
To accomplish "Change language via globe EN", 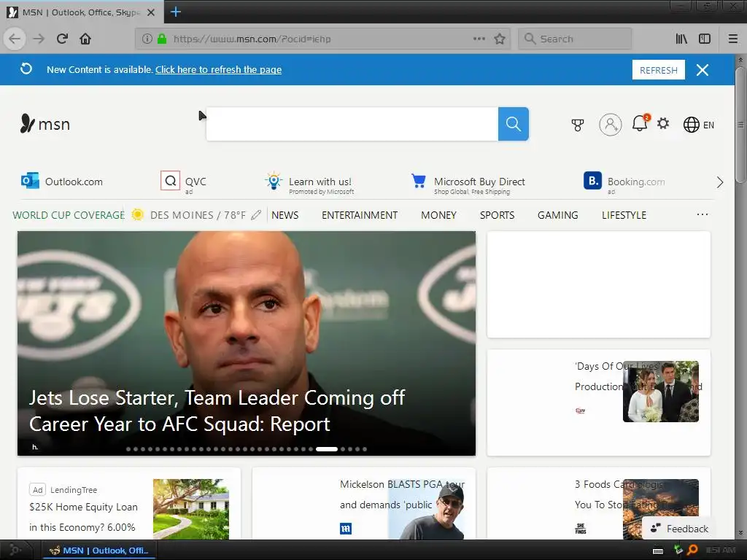I will coord(698,125).
